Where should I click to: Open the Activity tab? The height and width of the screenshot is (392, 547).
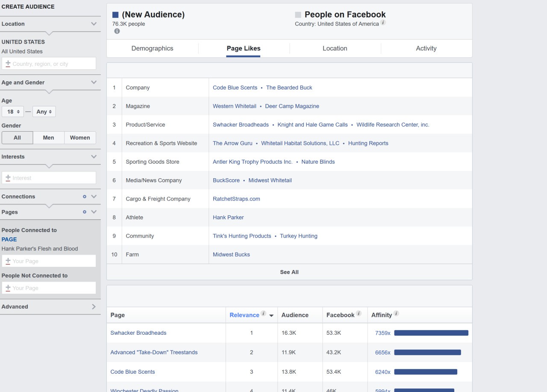coord(426,48)
